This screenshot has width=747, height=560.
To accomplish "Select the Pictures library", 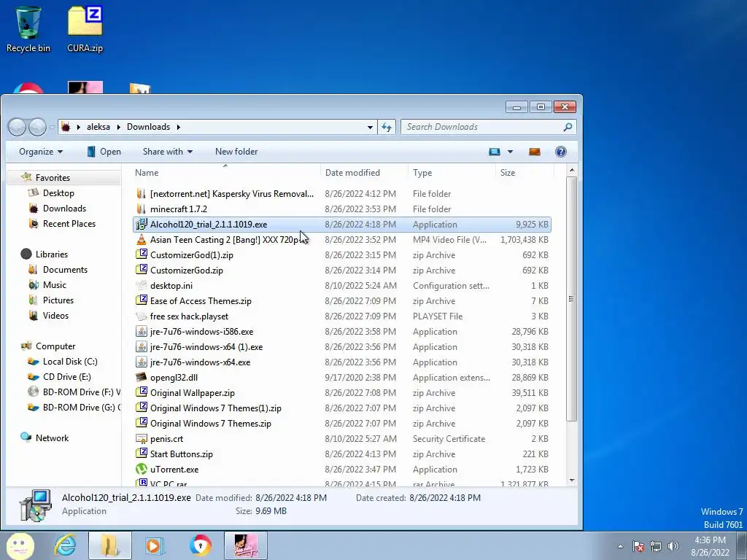I will click(x=58, y=300).
